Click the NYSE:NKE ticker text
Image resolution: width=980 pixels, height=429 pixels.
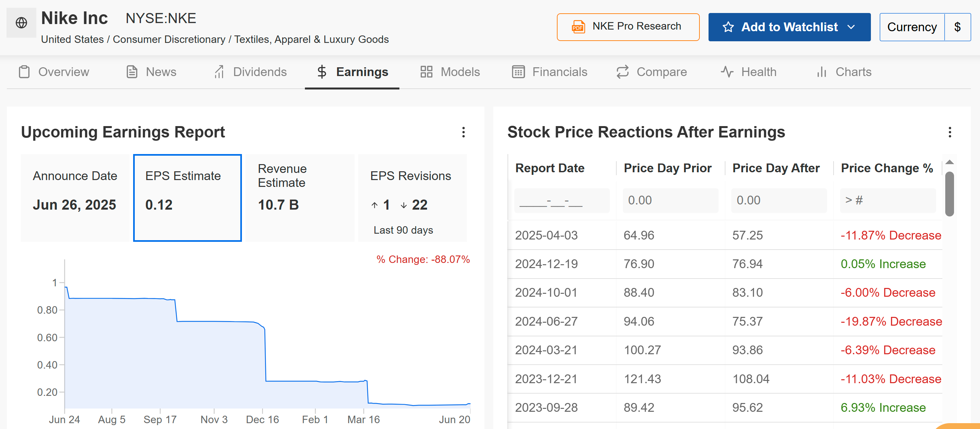coord(161,18)
